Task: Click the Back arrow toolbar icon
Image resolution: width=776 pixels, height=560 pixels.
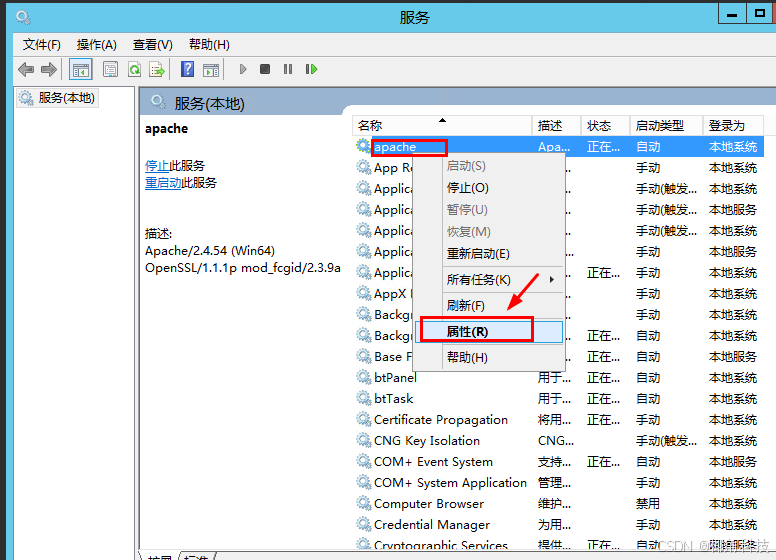Action: tap(26, 69)
